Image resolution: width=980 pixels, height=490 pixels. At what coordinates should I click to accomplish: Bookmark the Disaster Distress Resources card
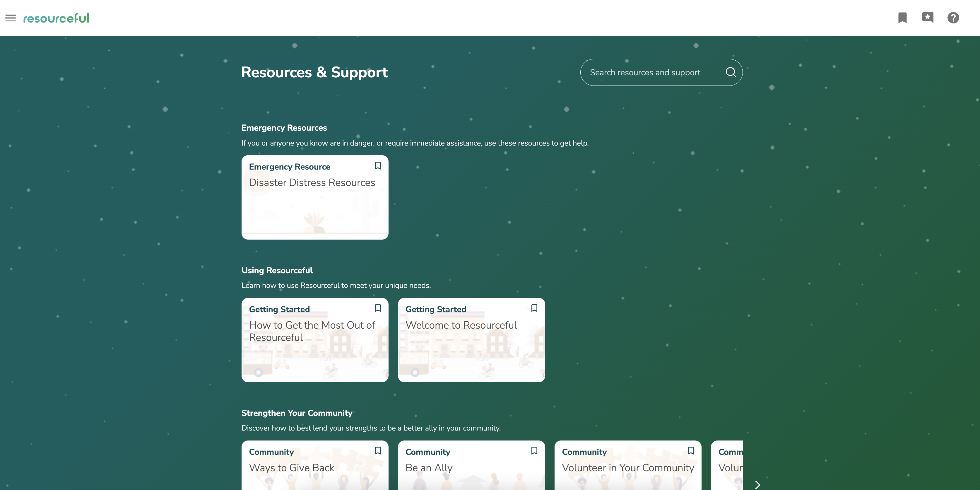coord(377,165)
